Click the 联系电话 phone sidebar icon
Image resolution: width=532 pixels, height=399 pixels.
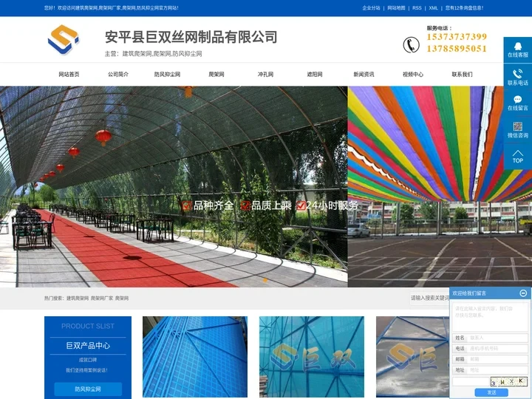pos(517,77)
